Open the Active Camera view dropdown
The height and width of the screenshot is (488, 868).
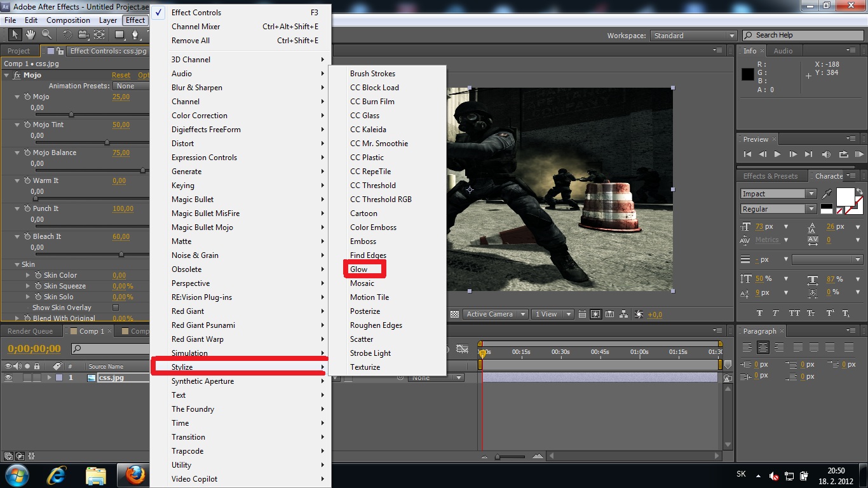[x=495, y=314]
